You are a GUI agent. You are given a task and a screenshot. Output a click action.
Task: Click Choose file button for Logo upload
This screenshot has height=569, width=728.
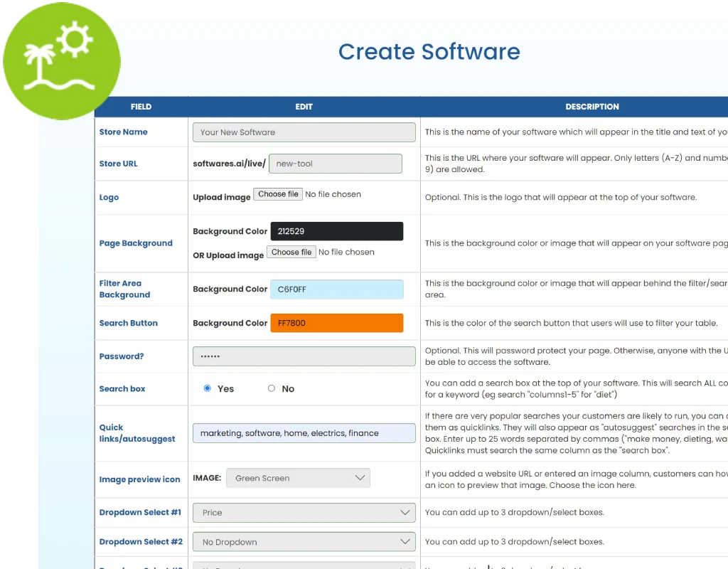pyautogui.click(x=278, y=194)
